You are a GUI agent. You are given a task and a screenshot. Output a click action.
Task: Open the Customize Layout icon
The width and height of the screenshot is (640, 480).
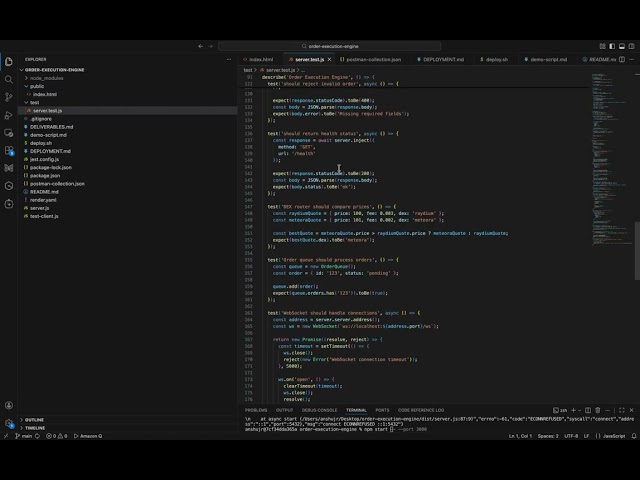pyautogui.click(x=602, y=46)
